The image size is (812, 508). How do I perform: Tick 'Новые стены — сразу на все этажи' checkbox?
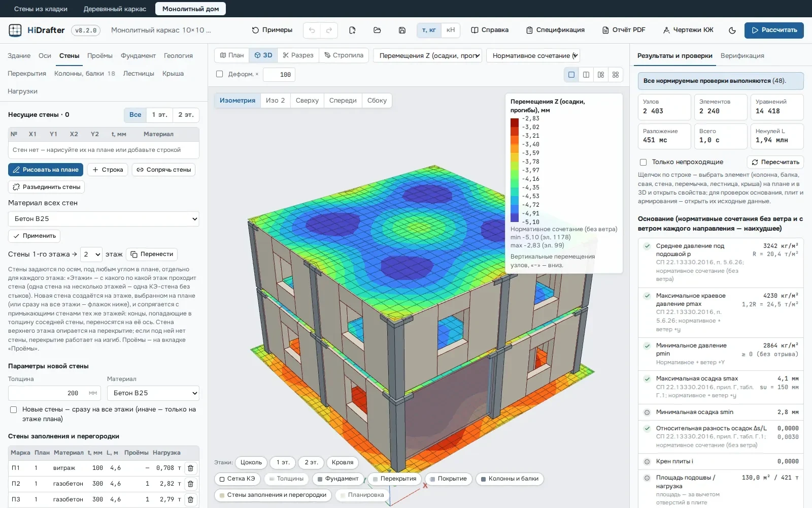pyautogui.click(x=14, y=410)
